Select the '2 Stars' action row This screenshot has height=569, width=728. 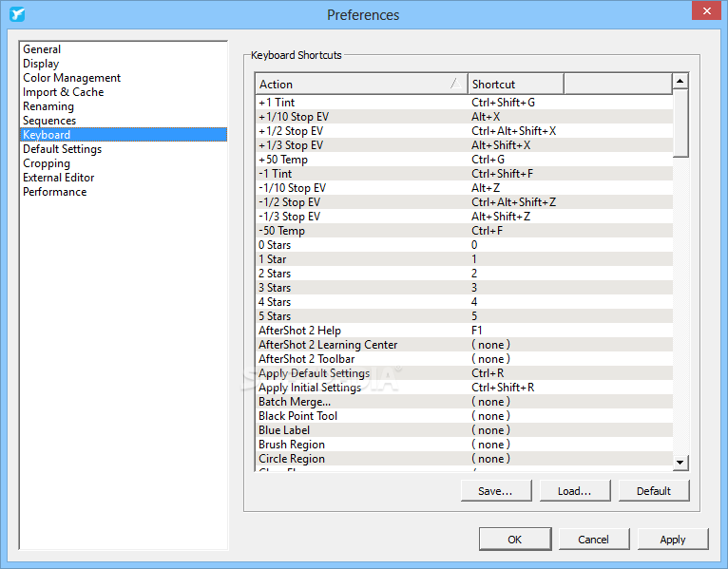465,274
